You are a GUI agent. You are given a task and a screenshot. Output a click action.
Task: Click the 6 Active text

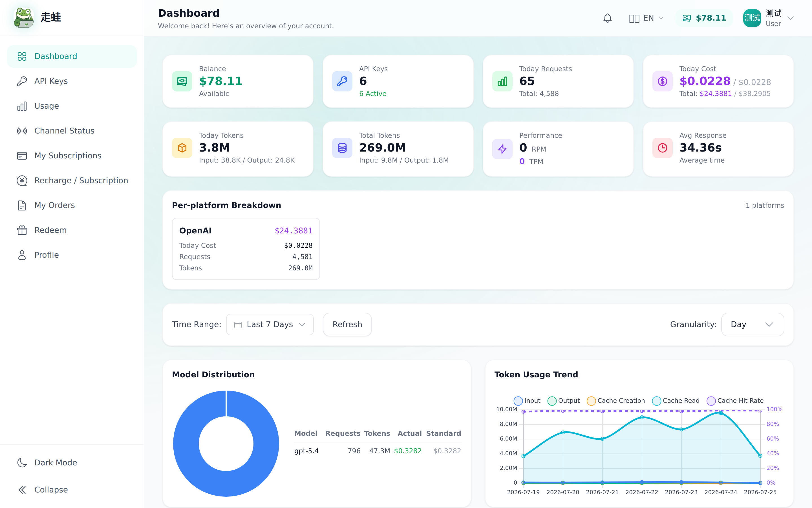tap(372, 94)
